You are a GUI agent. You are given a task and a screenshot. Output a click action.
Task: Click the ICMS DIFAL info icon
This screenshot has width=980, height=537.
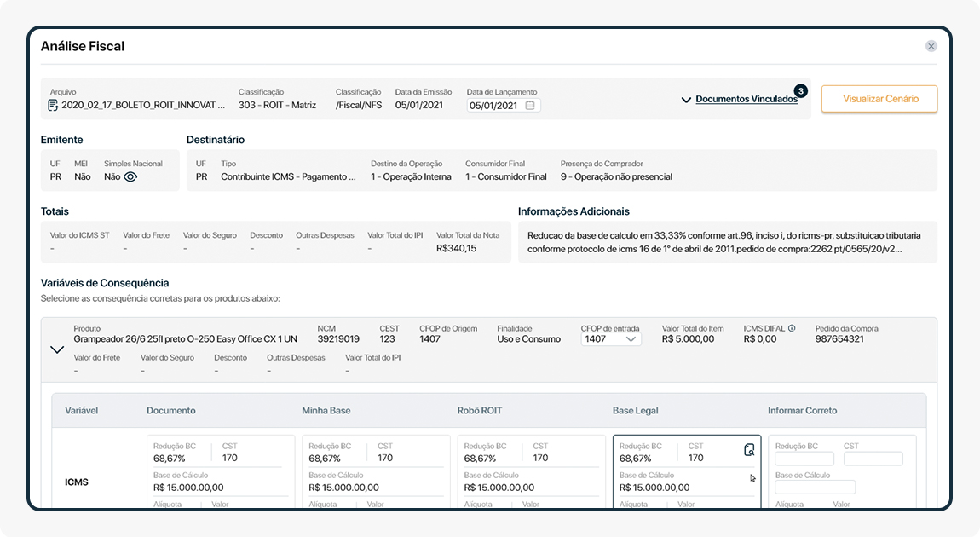point(792,328)
